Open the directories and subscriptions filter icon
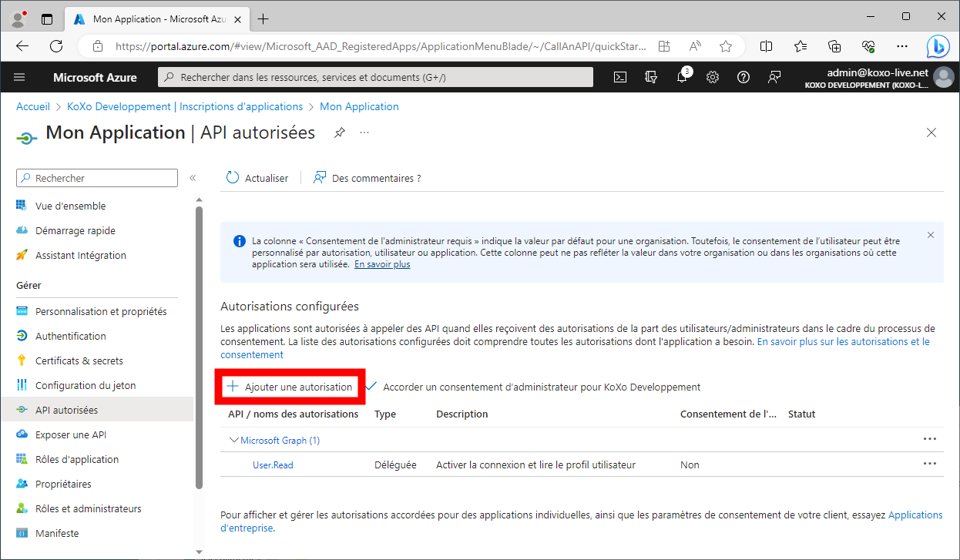The height and width of the screenshot is (560, 960). pos(651,77)
